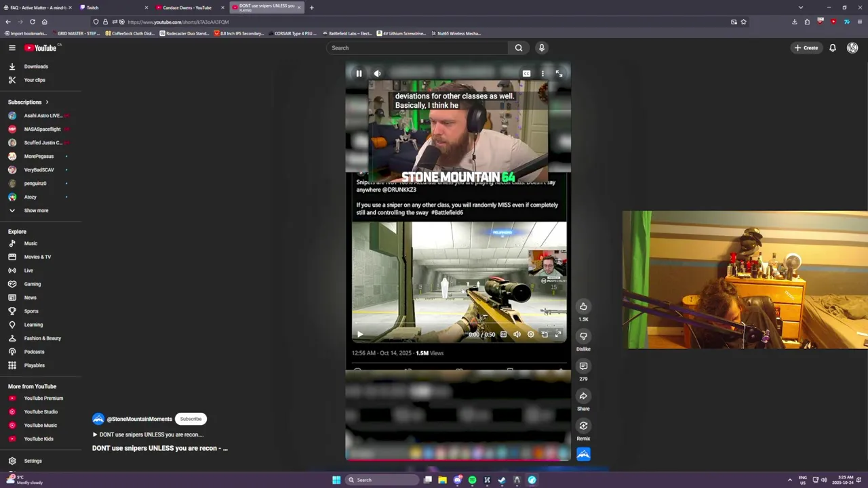Toggle captions on the Short
Viewport: 868px width, 488px height.
(526, 73)
